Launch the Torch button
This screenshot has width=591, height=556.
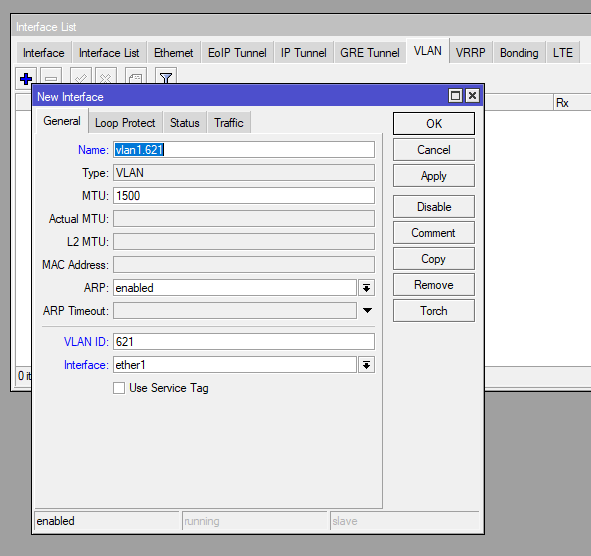pyautogui.click(x=434, y=311)
